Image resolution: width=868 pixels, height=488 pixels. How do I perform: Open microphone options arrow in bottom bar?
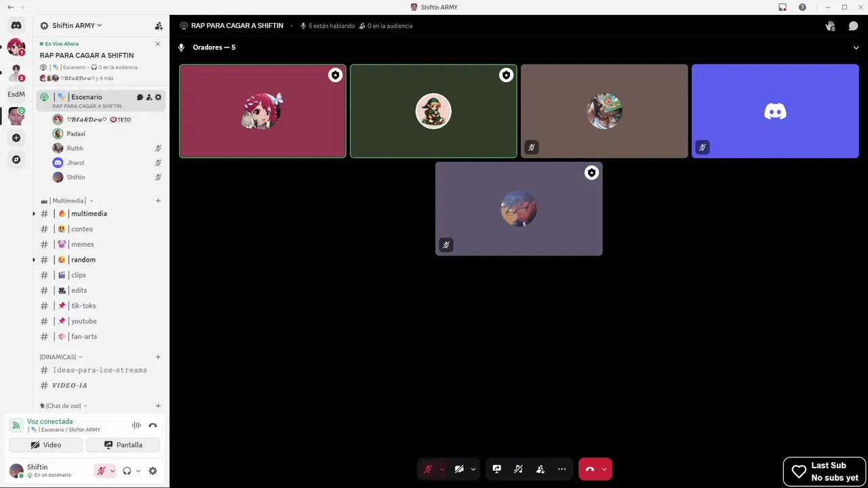[x=442, y=469]
